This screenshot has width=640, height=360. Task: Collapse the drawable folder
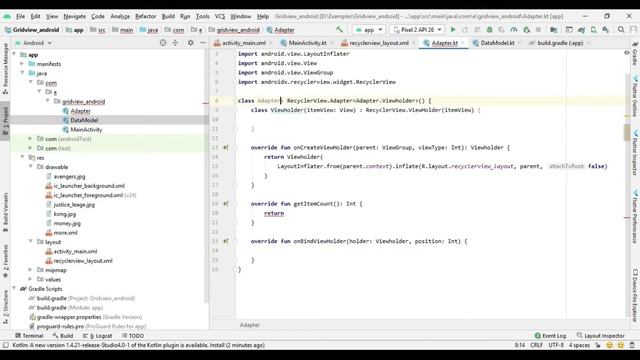click(x=31, y=167)
